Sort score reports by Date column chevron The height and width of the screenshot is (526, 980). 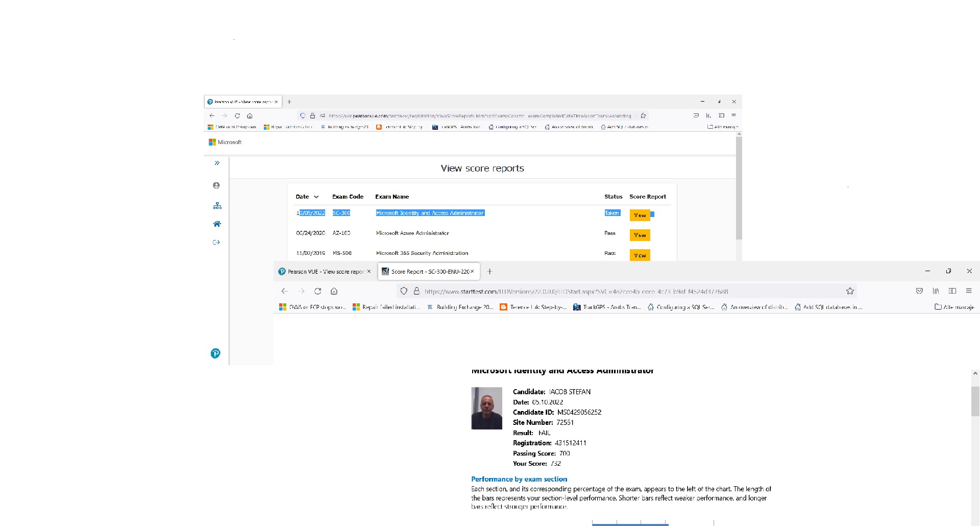tap(316, 197)
